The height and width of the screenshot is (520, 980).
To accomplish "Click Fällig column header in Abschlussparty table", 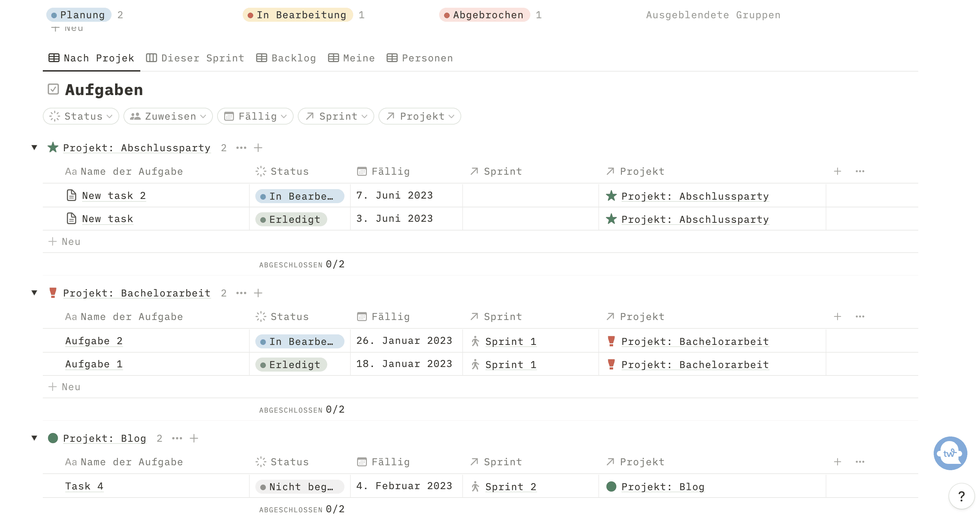I will 383,171.
